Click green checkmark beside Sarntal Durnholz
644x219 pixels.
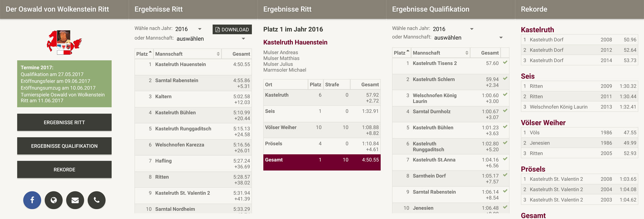point(505,111)
